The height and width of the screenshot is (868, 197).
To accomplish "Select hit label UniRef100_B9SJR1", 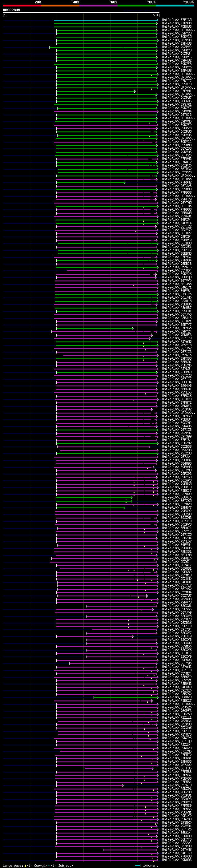I will tap(177, 105).
